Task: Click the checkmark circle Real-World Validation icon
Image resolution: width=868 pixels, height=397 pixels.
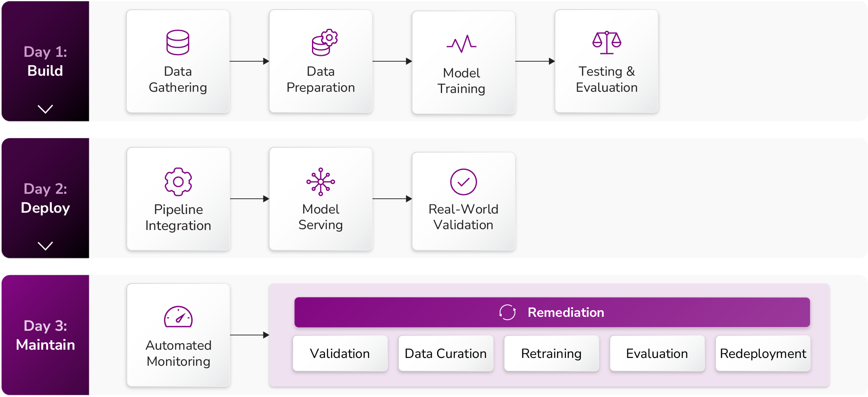Action: [x=463, y=181]
